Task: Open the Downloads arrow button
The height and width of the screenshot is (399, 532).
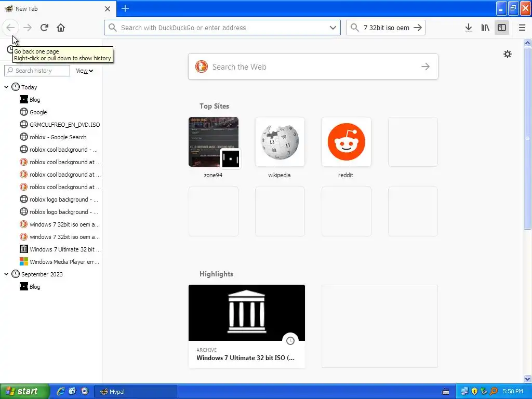Action: [x=469, y=28]
